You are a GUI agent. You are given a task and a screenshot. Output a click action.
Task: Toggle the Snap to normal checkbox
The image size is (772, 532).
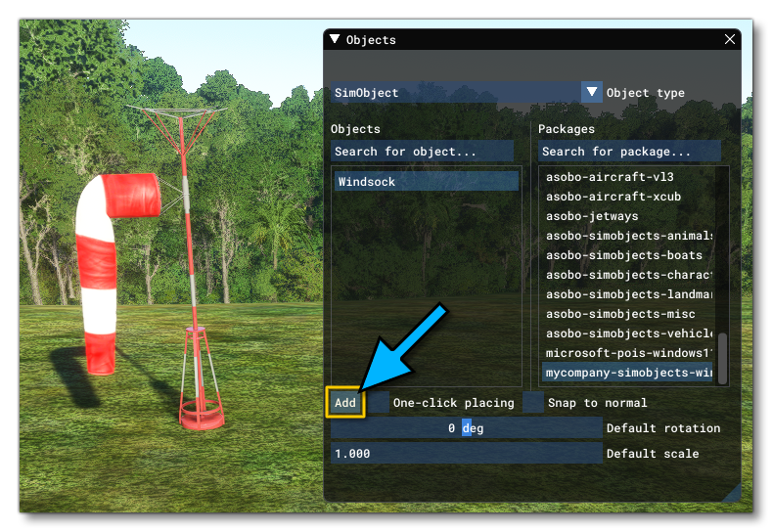tap(533, 402)
